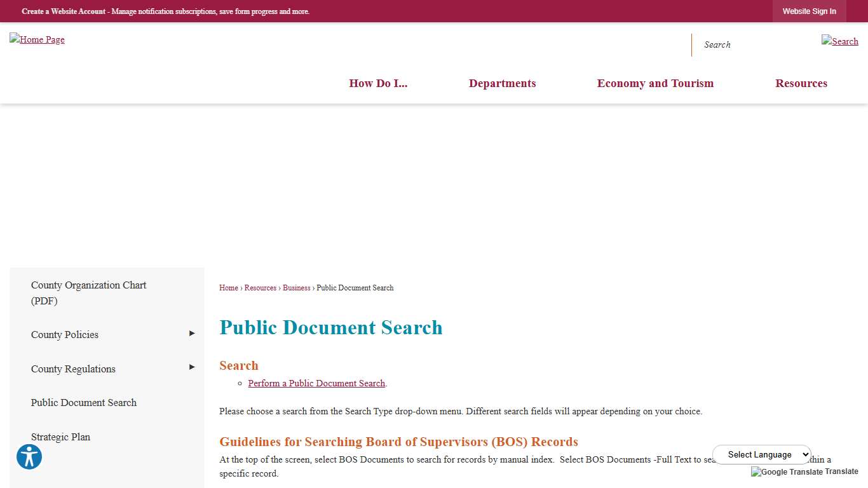868x488 pixels.
Task: Click Website Sign In
Action: click(809, 11)
